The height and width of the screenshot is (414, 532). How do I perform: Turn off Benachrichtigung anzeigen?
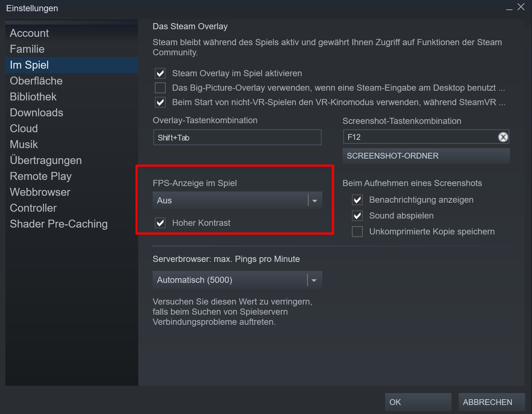click(x=357, y=200)
